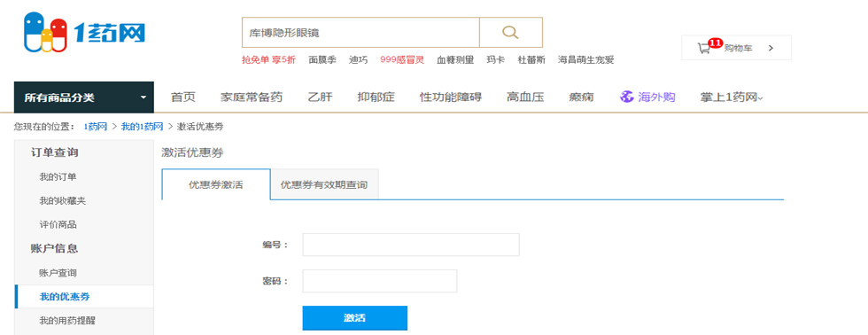This screenshot has height=335, width=868.
Task: Open the 抑郁症 navigation item
Action: pyautogui.click(x=376, y=97)
